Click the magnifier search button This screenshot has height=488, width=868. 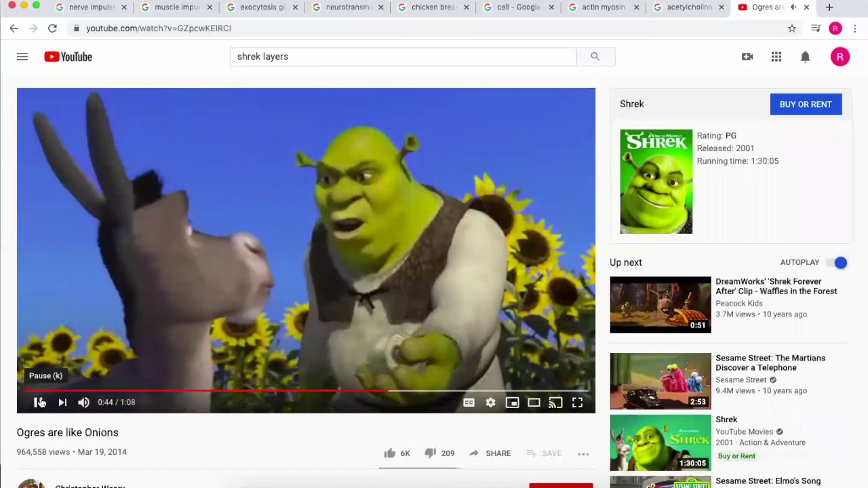(x=595, y=56)
